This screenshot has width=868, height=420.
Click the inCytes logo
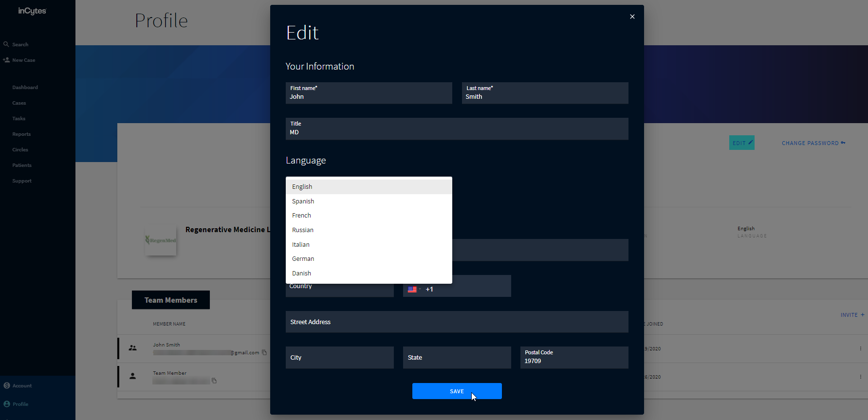(32, 11)
